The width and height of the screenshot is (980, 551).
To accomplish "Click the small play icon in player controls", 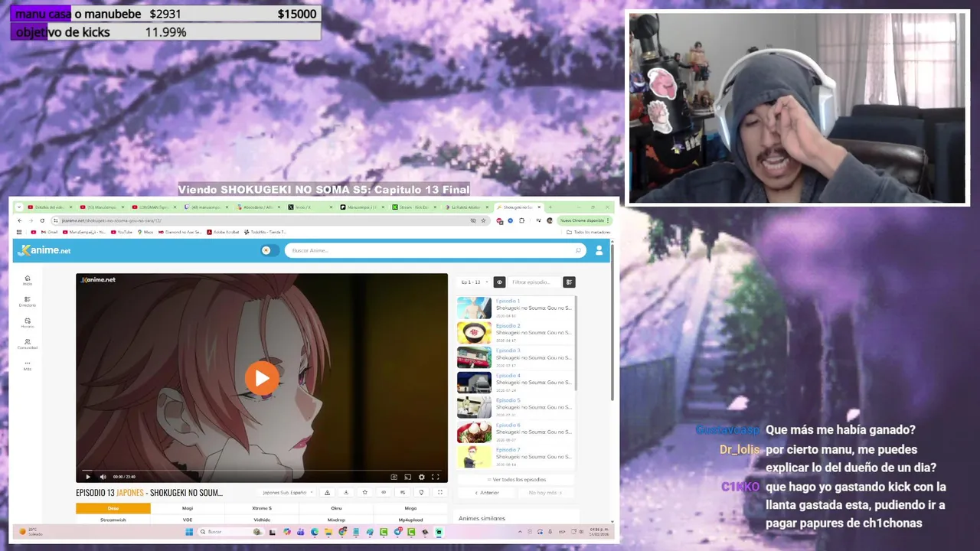I will click(x=87, y=477).
